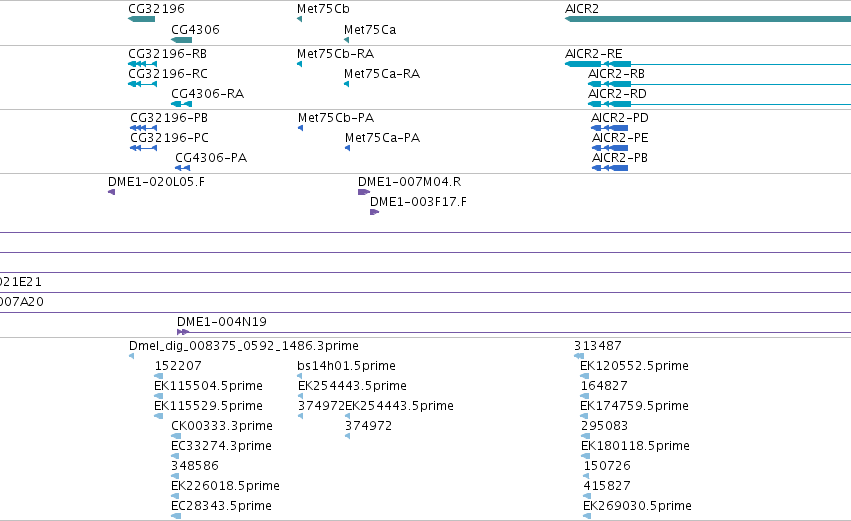
Task: Click the AICR2 gene label
Action: tap(582, 9)
